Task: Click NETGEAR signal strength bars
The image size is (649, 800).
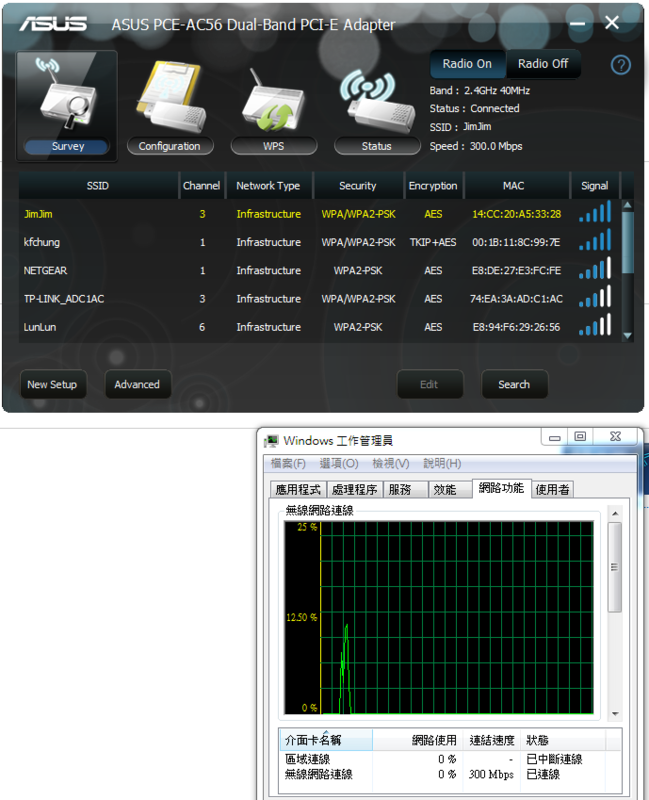Action: [x=595, y=268]
